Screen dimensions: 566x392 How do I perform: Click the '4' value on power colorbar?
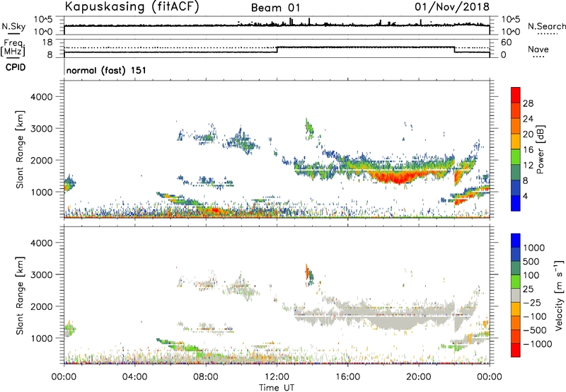pos(526,197)
